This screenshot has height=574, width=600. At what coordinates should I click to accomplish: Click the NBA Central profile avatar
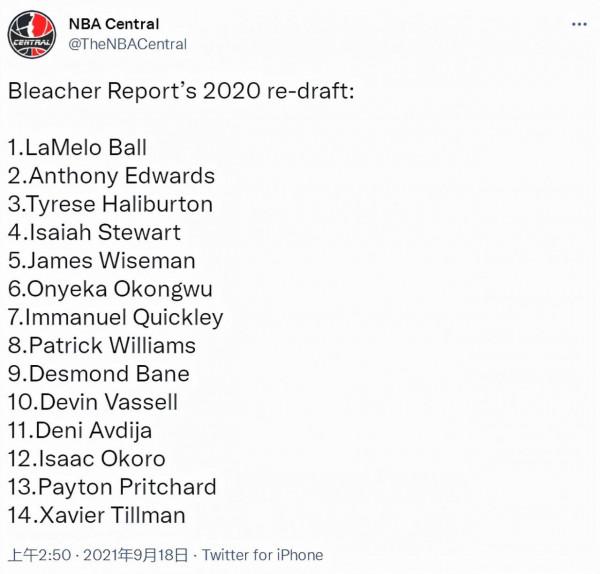coord(33,34)
